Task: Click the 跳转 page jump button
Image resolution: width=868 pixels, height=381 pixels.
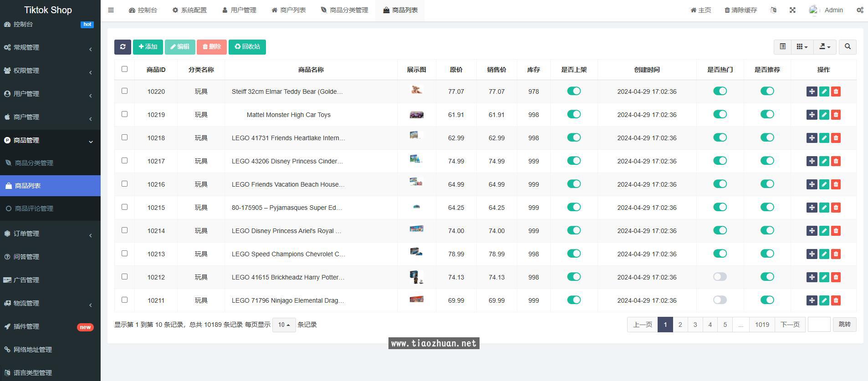Action: coord(845,325)
